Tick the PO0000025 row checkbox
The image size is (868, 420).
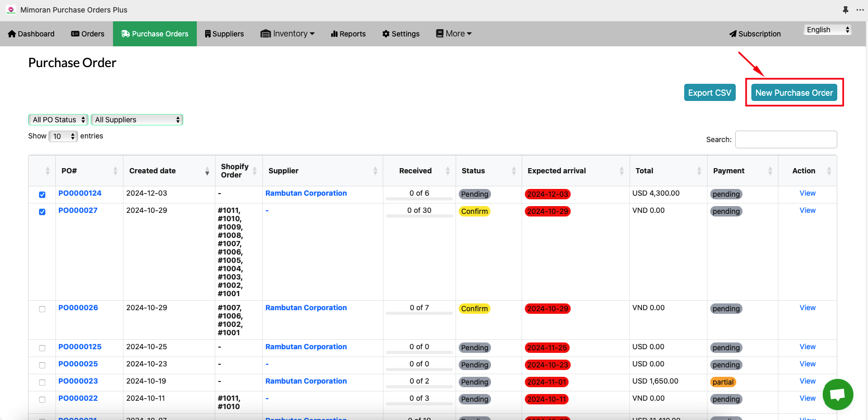[x=42, y=365]
